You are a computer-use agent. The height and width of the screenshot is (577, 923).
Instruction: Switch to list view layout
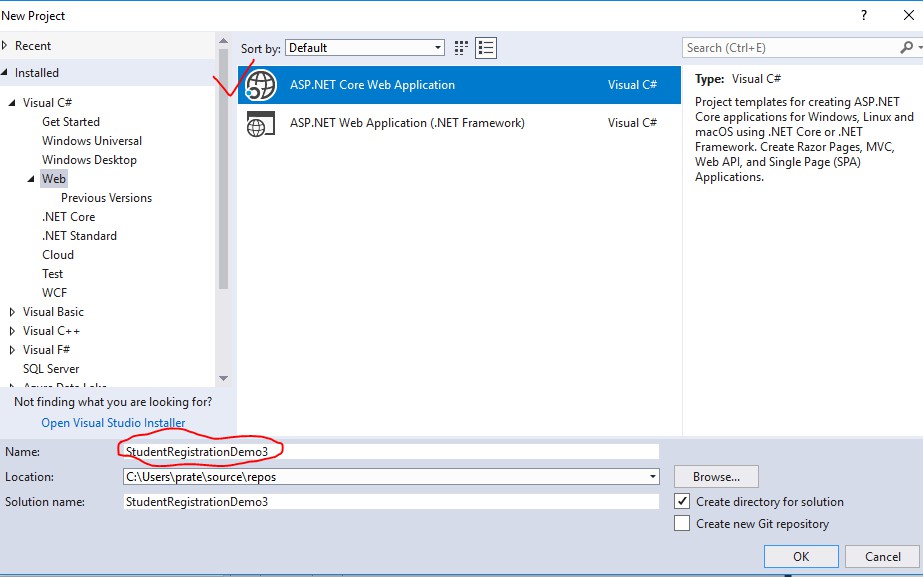click(486, 48)
